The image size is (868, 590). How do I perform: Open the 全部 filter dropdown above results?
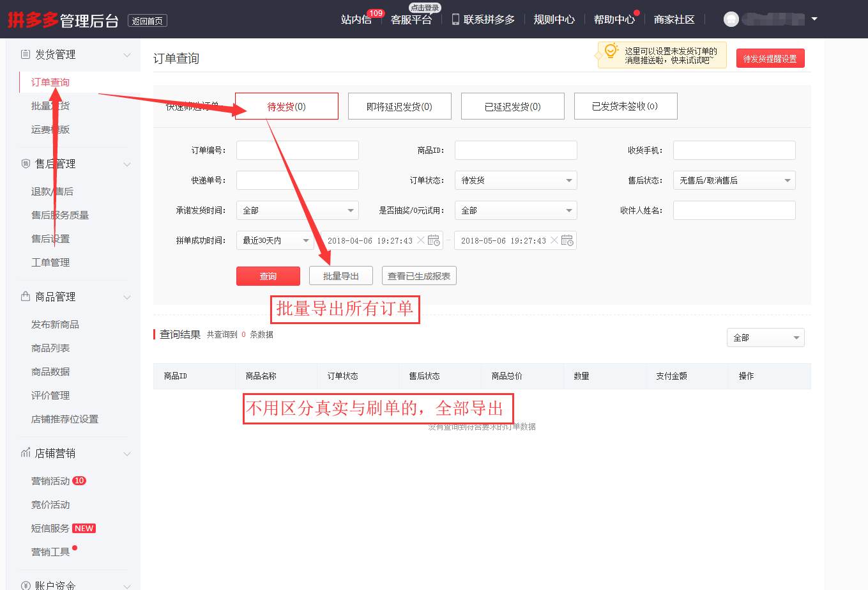pos(766,338)
